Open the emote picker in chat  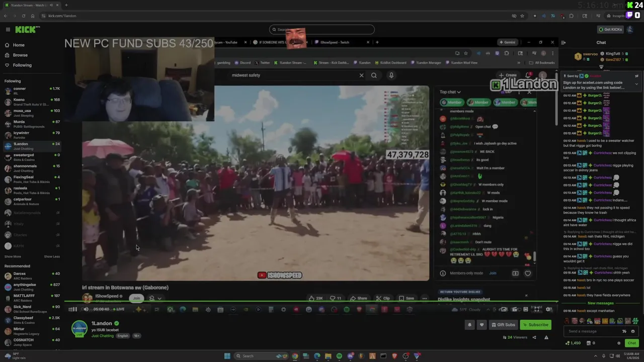pyautogui.click(x=633, y=331)
